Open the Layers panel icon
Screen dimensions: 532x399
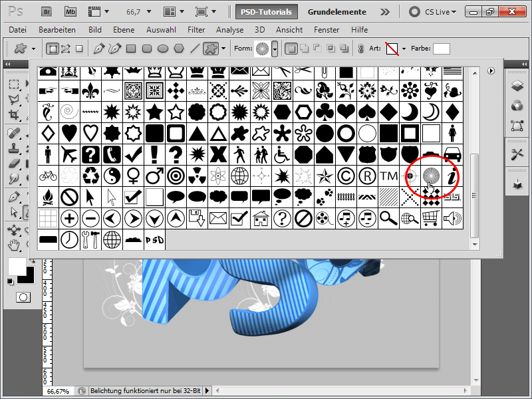point(517,86)
